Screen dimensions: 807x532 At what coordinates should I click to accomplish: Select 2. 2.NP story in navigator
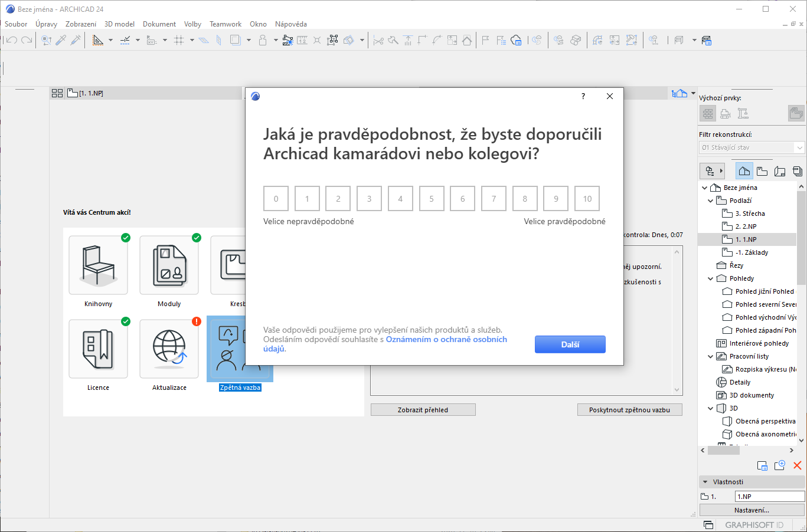(x=746, y=226)
